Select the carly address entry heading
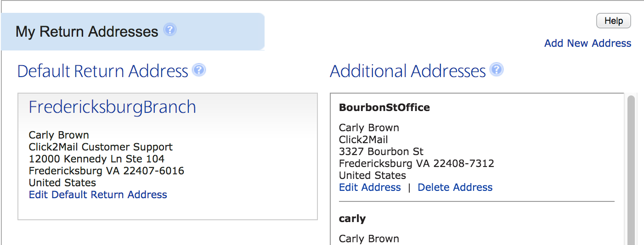This screenshot has height=245, width=644. [352, 218]
